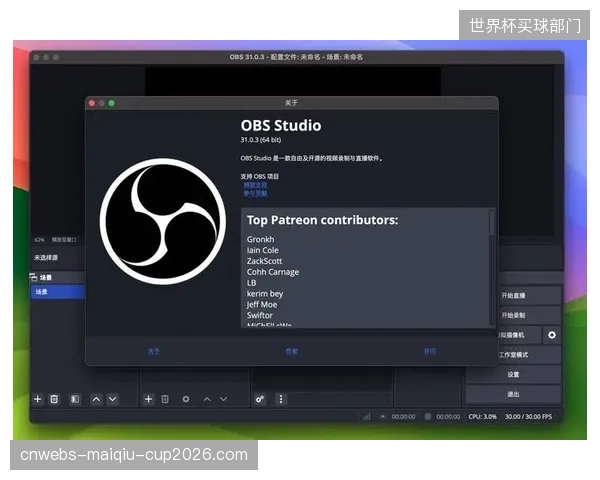
Task: Click the streaming status icon in status bar
Action: [382, 416]
